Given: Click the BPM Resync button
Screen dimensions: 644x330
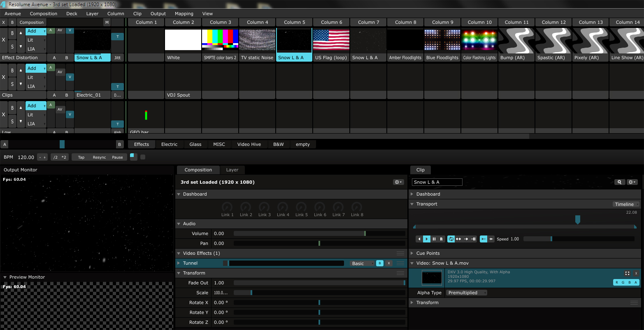Looking at the screenshot, I should [99, 157].
